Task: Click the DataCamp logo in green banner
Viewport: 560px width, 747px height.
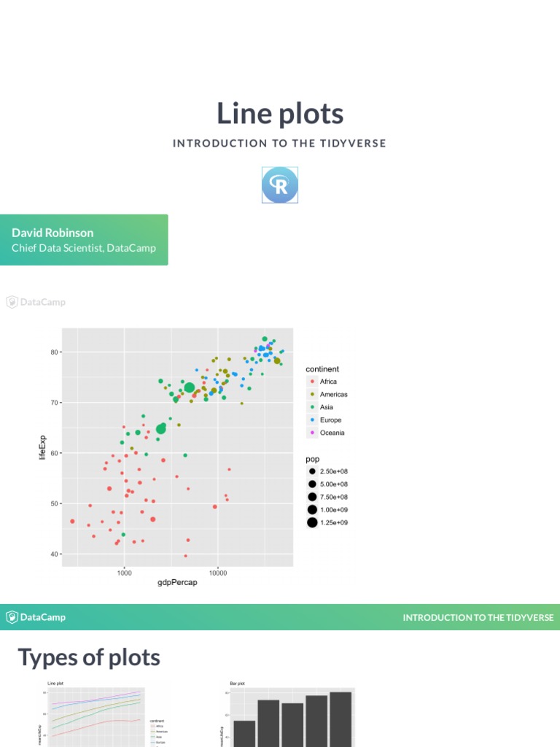Action: (x=36, y=617)
